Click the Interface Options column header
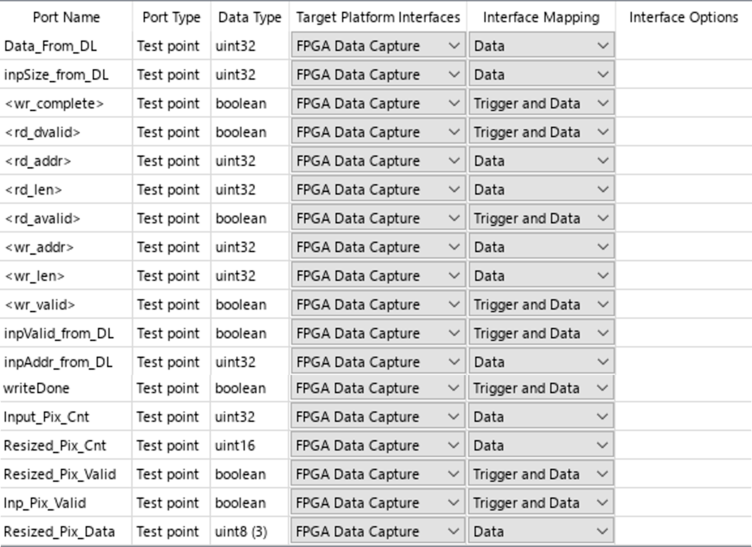 click(x=683, y=17)
